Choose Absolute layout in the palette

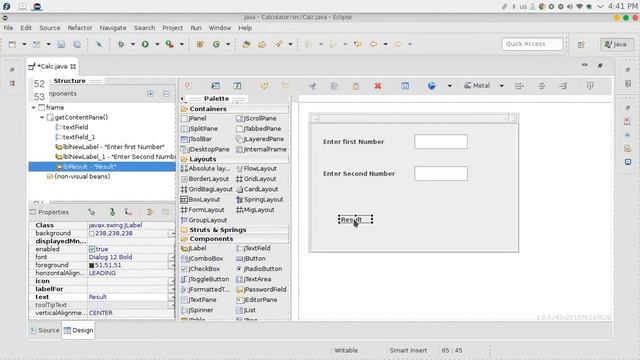pos(206,169)
